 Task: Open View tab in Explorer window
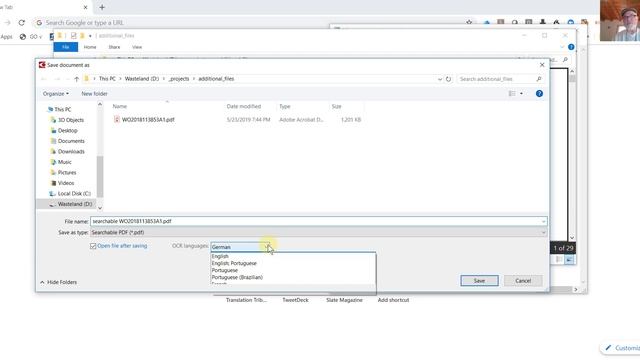tap(137, 47)
